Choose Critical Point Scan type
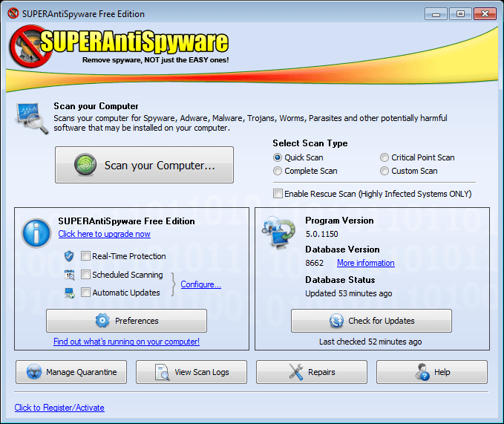 pos(384,157)
